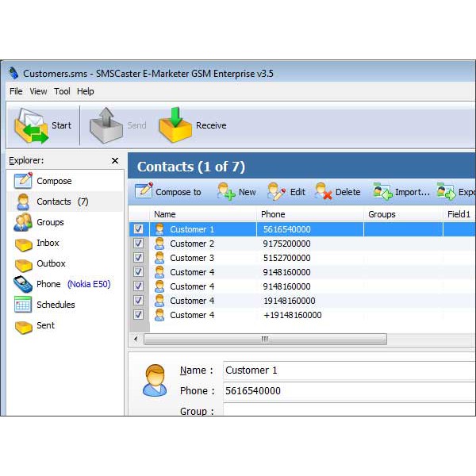The image size is (476, 476).
Task: Click the New contact button
Action: coord(236,192)
